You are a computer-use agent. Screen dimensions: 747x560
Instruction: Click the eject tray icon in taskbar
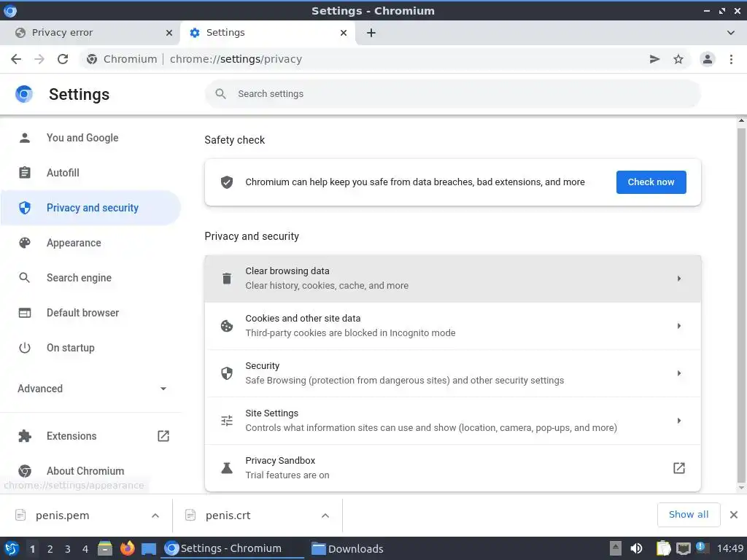click(x=616, y=548)
